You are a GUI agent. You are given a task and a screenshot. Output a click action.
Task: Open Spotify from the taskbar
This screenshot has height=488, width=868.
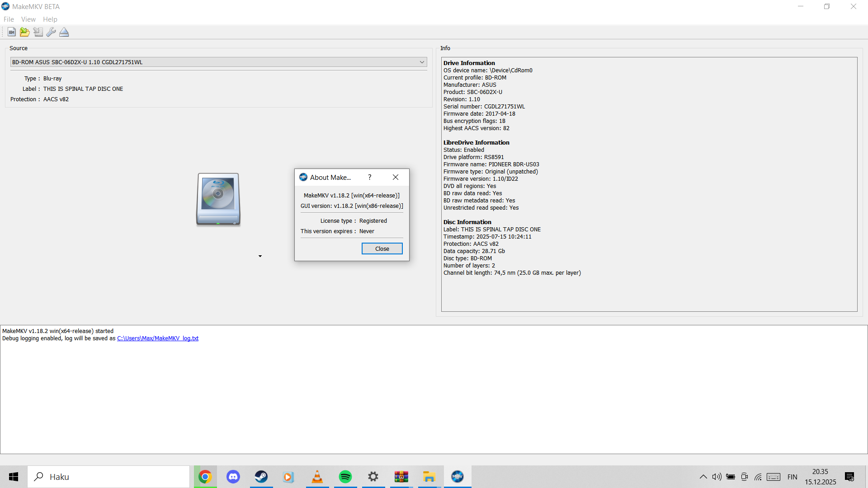[x=345, y=477]
